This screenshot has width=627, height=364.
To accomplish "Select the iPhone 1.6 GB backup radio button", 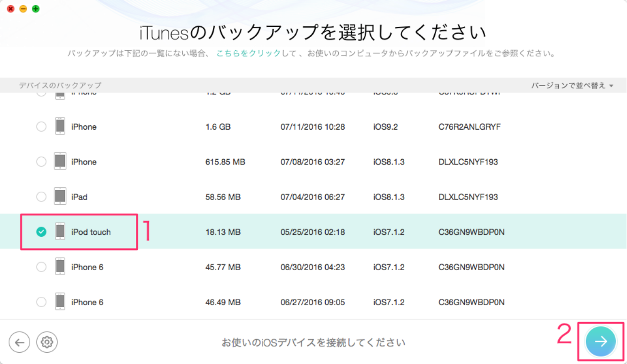I will coord(41,126).
